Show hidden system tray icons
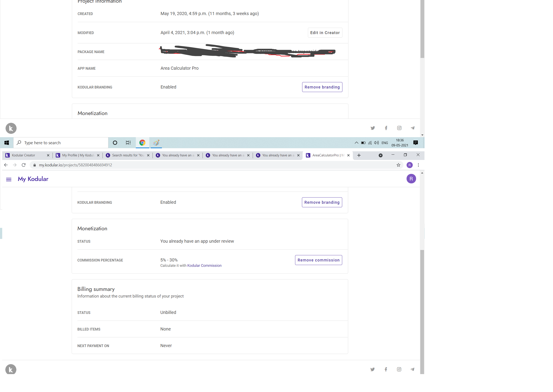The image size is (553, 392). [356, 143]
